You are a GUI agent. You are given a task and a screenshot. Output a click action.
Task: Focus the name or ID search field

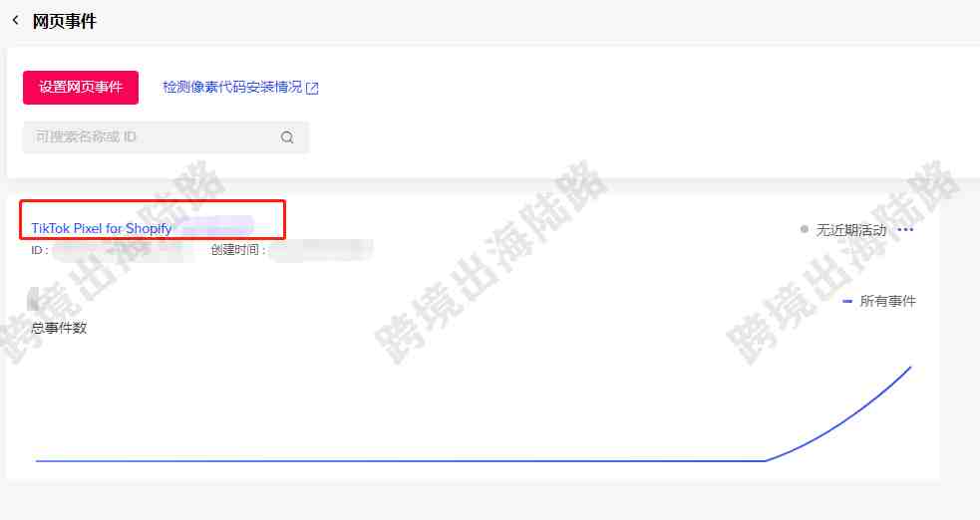point(165,136)
